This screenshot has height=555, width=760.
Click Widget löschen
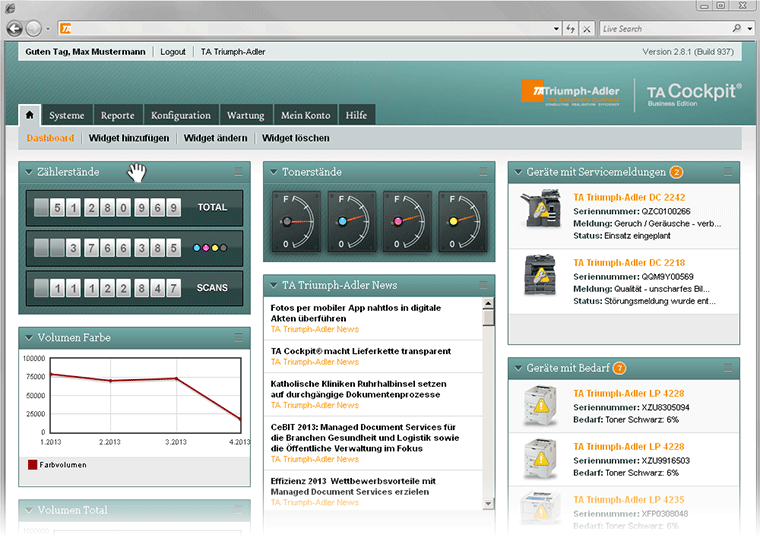coord(296,138)
